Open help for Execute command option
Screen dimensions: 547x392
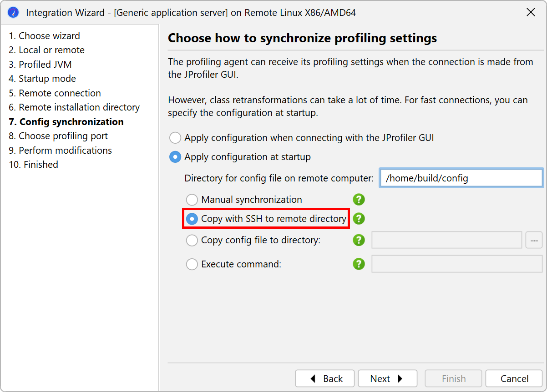pyautogui.click(x=359, y=264)
